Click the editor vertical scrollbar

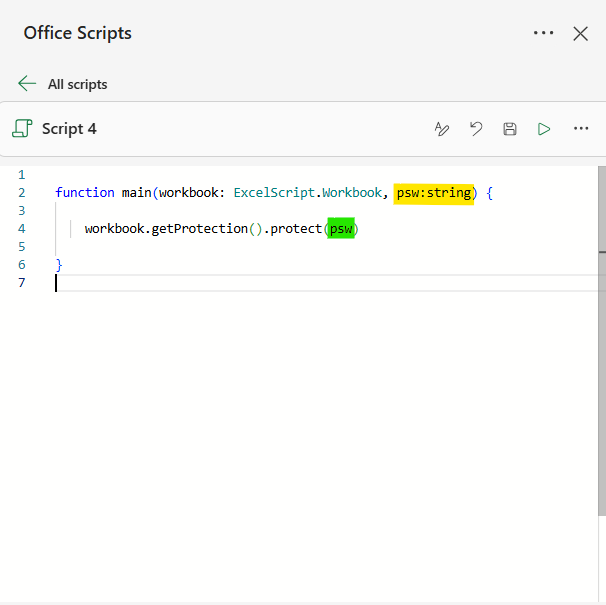(602, 340)
